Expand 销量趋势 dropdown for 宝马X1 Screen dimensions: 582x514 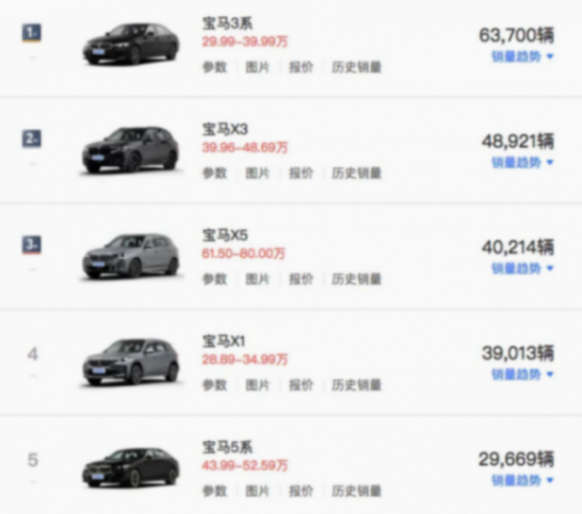pyautogui.click(x=523, y=374)
